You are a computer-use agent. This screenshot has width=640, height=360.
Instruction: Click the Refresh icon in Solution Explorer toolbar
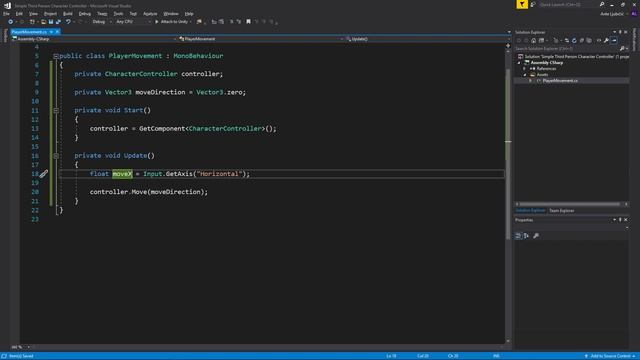(574, 40)
